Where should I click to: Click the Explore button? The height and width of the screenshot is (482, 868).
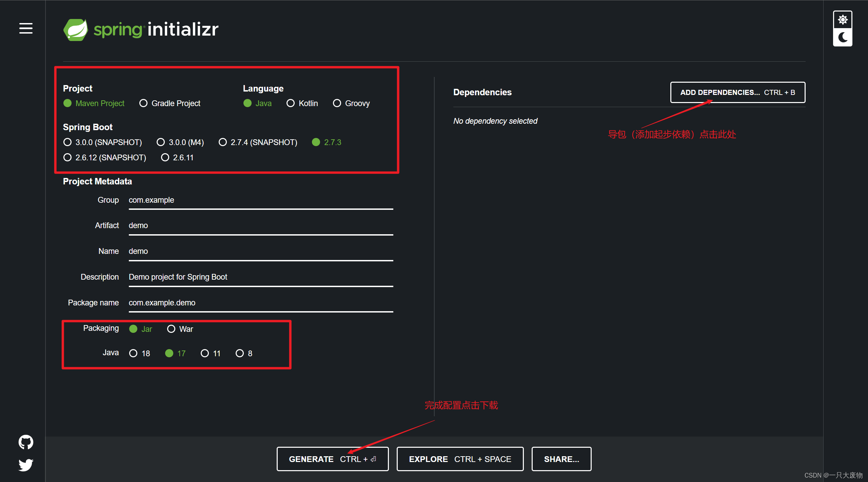(x=460, y=459)
